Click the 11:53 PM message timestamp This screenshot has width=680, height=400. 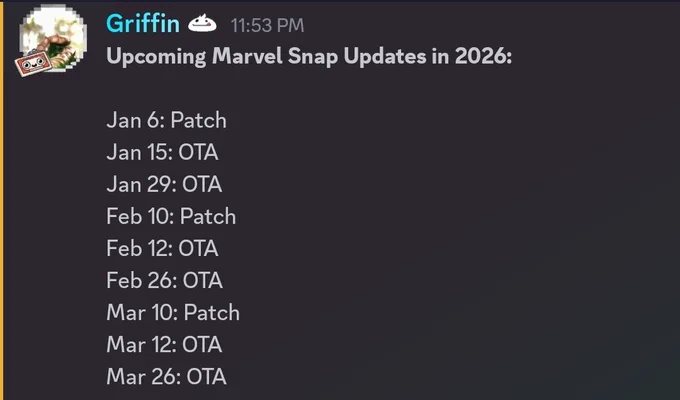(x=267, y=26)
